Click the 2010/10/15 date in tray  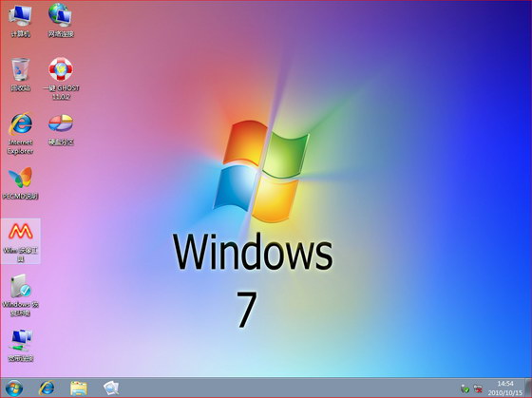505,392
